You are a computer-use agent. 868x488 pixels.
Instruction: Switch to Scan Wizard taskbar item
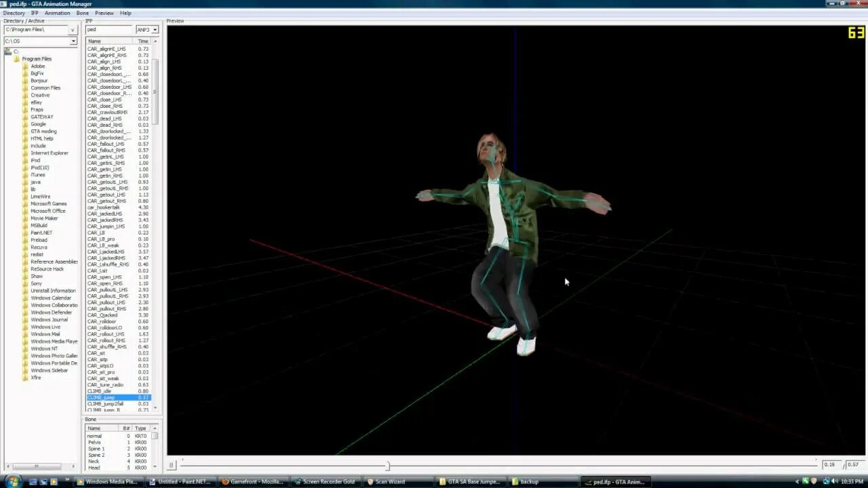tap(397, 482)
